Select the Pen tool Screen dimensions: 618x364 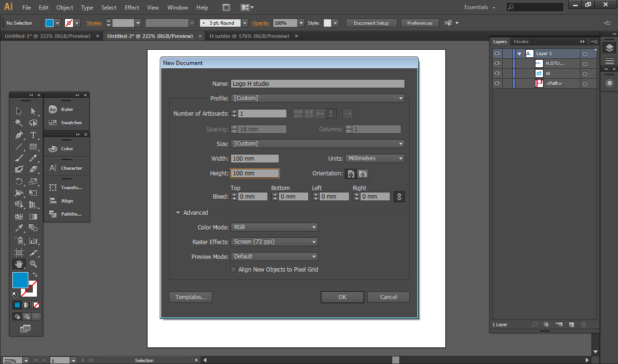[19, 135]
